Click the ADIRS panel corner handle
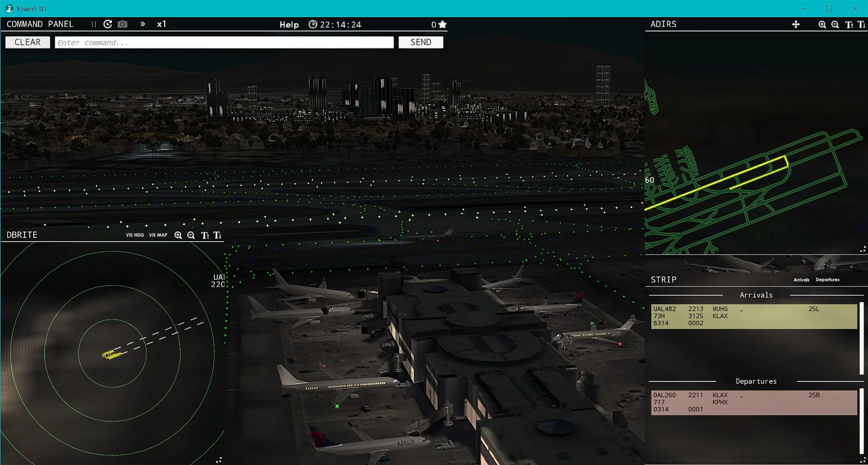 863,249
